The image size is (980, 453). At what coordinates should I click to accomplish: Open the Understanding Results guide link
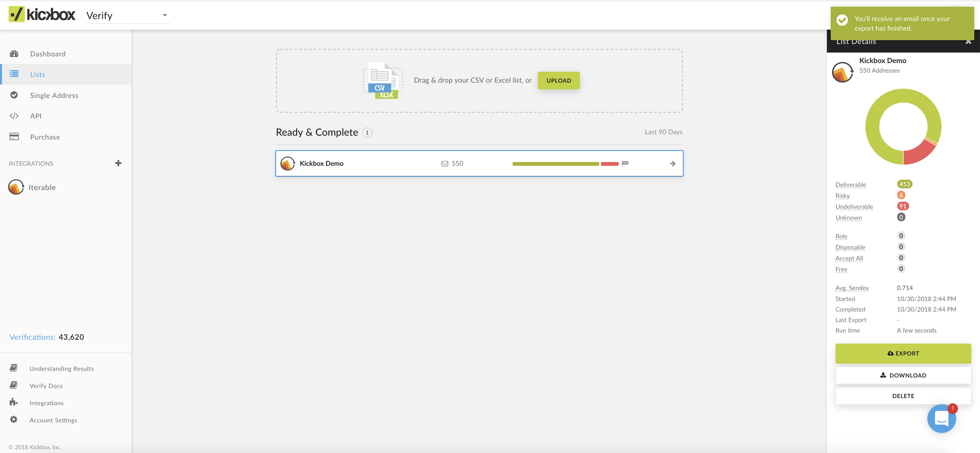(x=61, y=369)
